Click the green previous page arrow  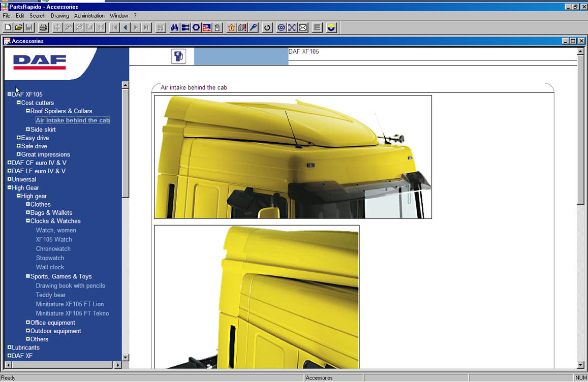coord(125,27)
